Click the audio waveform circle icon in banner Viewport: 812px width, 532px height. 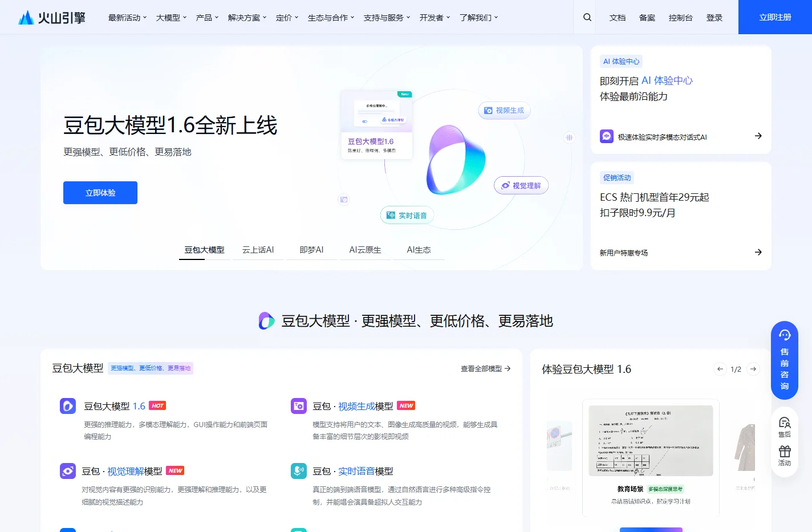click(x=569, y=137)
